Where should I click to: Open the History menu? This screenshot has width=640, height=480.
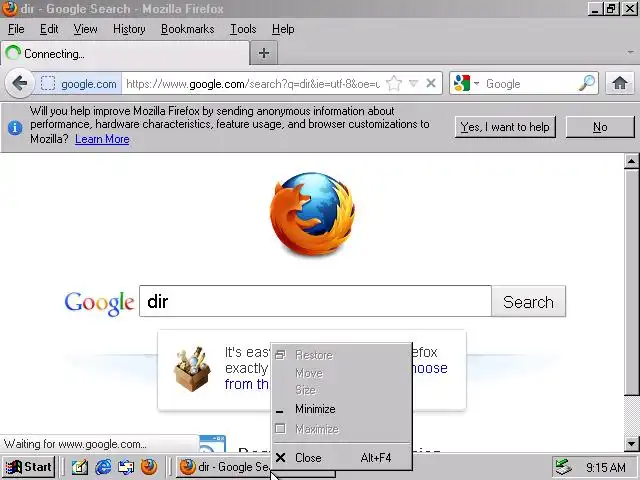(129, 29)
